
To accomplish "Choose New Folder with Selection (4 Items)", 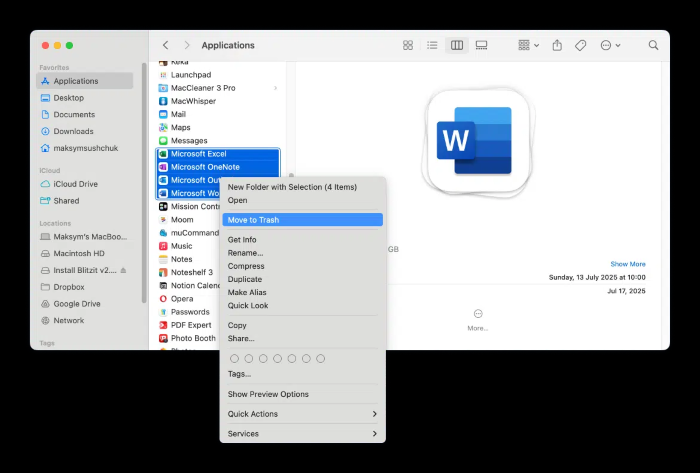I will 302,187.
